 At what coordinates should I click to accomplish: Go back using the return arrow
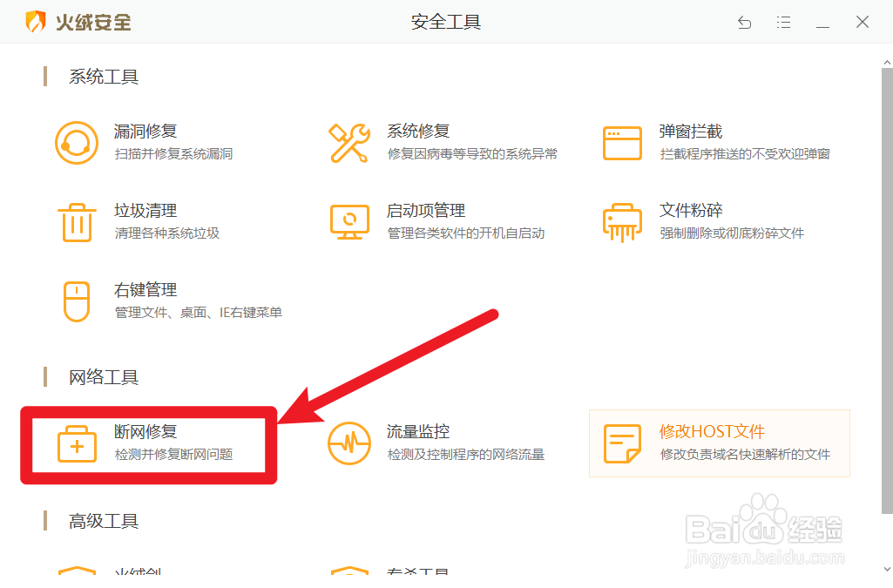744,23
